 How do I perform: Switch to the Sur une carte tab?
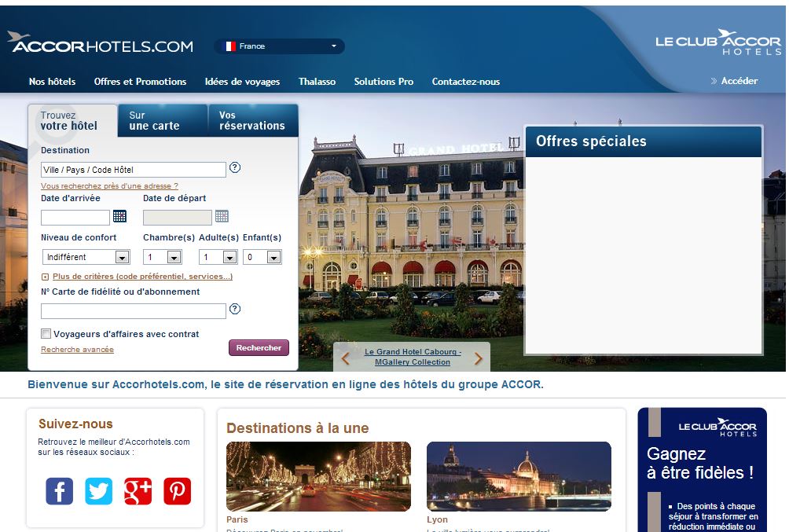[162, 120]
